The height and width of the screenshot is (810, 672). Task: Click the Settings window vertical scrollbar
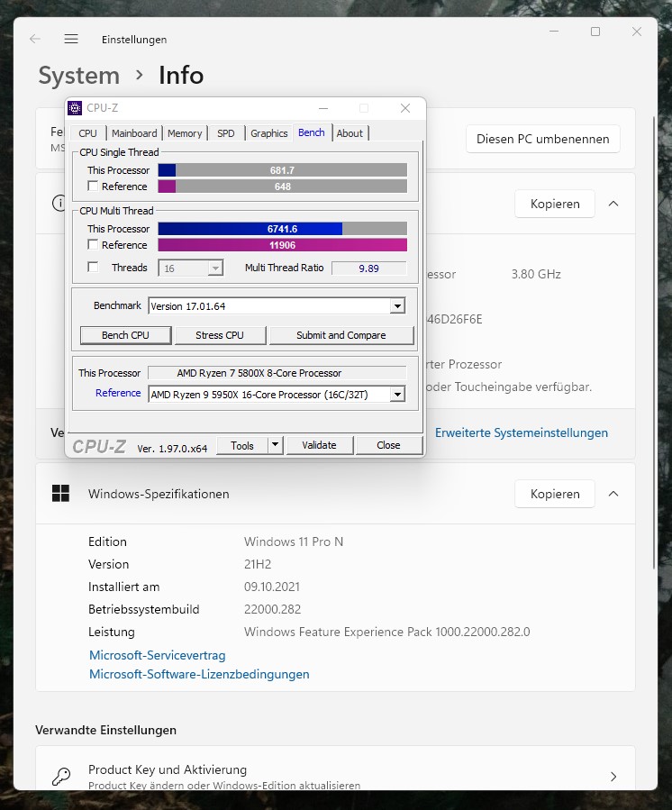point(655,343)
